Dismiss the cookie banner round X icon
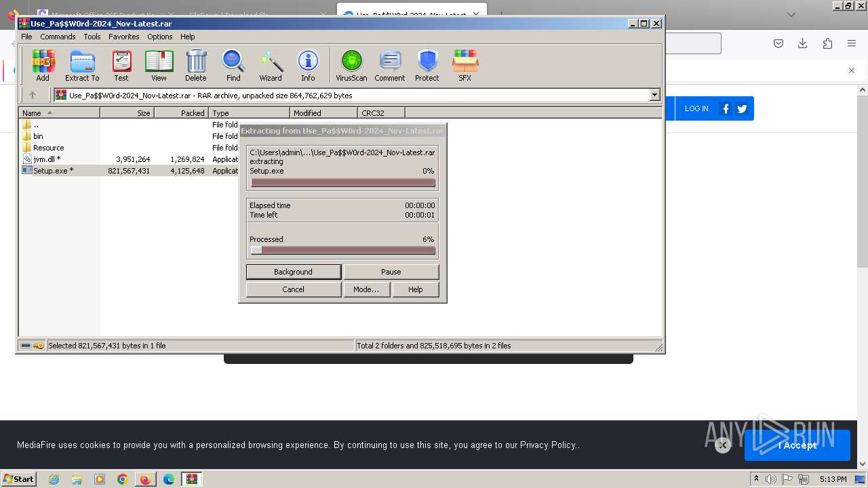 click(x=723, y=445)
